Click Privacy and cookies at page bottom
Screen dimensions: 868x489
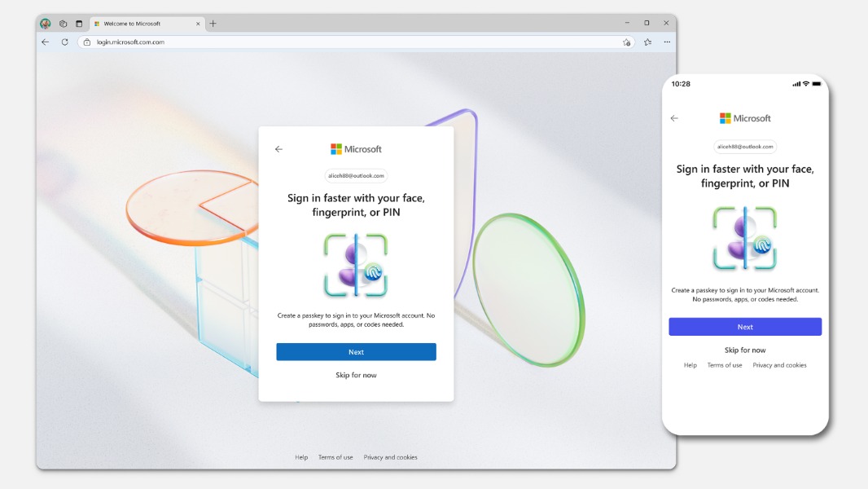(391, 457)
